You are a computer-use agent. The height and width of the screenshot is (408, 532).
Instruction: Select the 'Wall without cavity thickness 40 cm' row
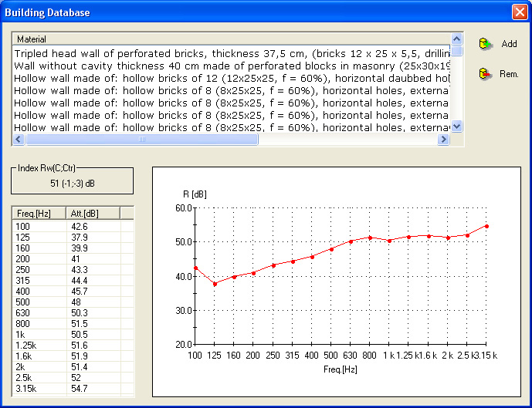[x=232, y=66]
